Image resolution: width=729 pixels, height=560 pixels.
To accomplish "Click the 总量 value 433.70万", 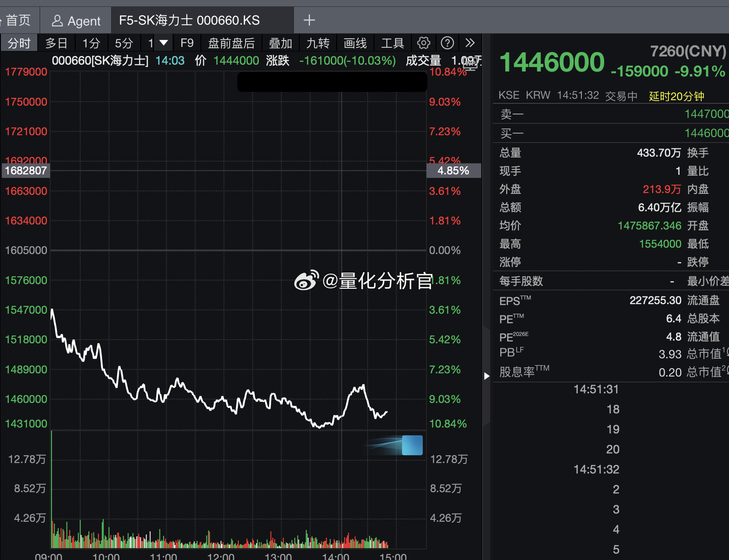I will (659, 153).
